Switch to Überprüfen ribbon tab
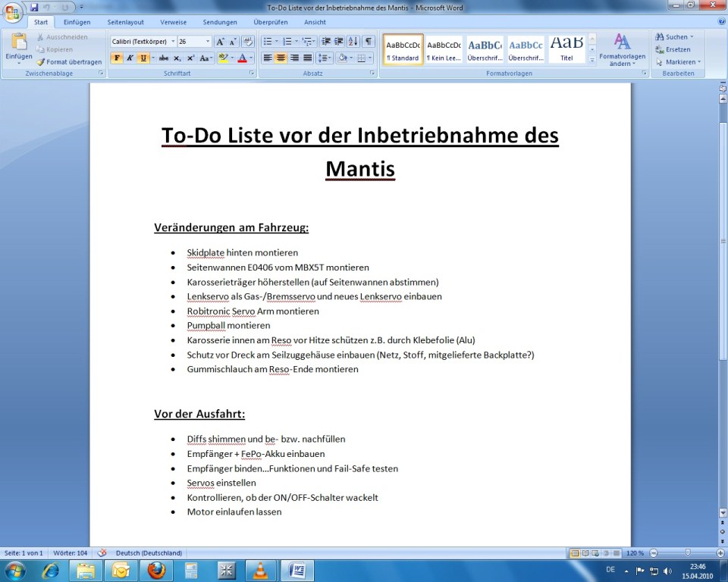 270,22
